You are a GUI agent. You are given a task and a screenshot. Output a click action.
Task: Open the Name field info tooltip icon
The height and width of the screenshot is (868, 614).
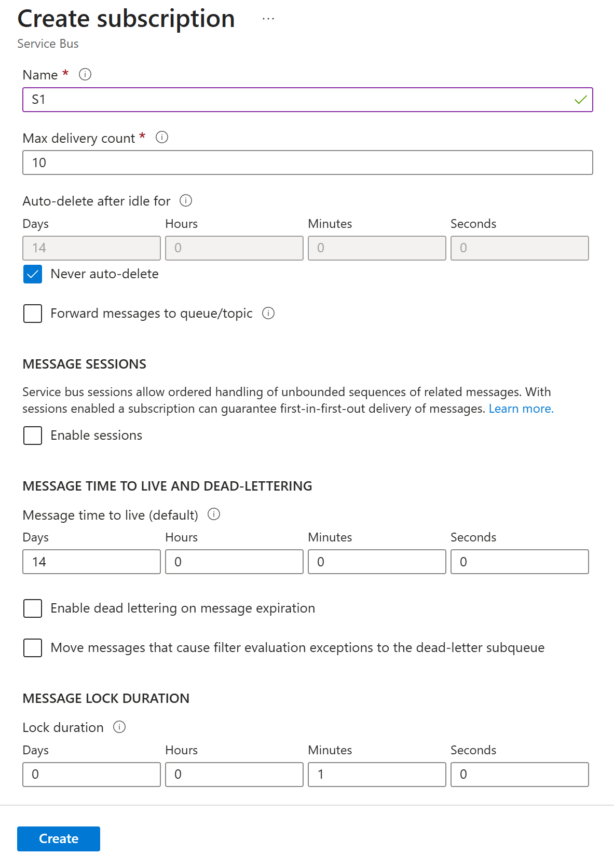(85, 75)
